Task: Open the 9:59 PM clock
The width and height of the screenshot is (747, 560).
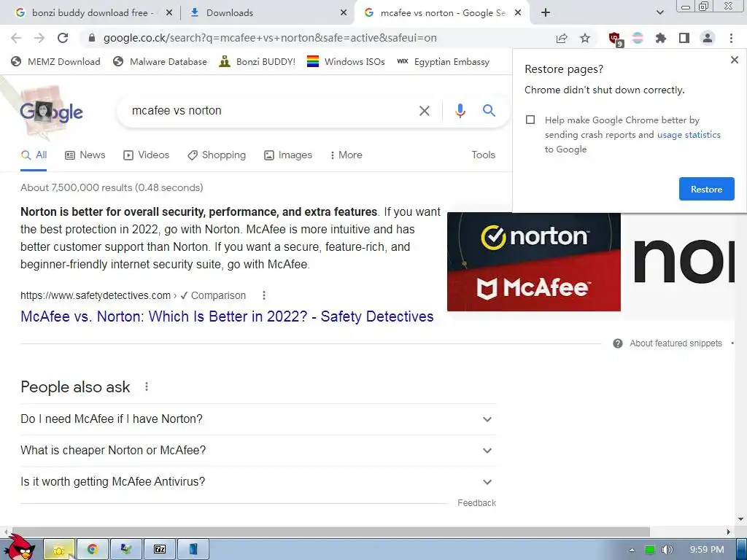Action: (706, 550)
